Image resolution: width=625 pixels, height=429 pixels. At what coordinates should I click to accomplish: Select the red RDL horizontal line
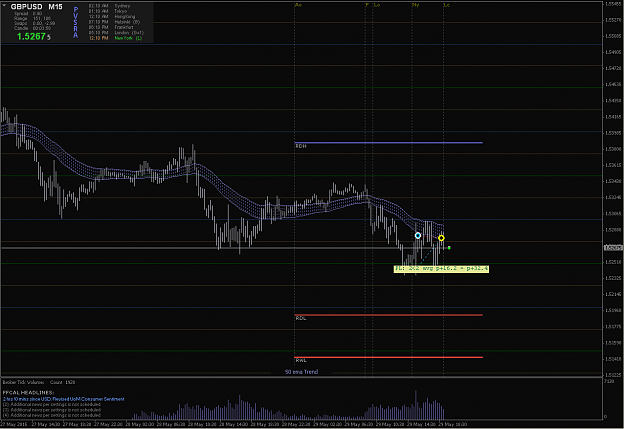click(389, 315)
